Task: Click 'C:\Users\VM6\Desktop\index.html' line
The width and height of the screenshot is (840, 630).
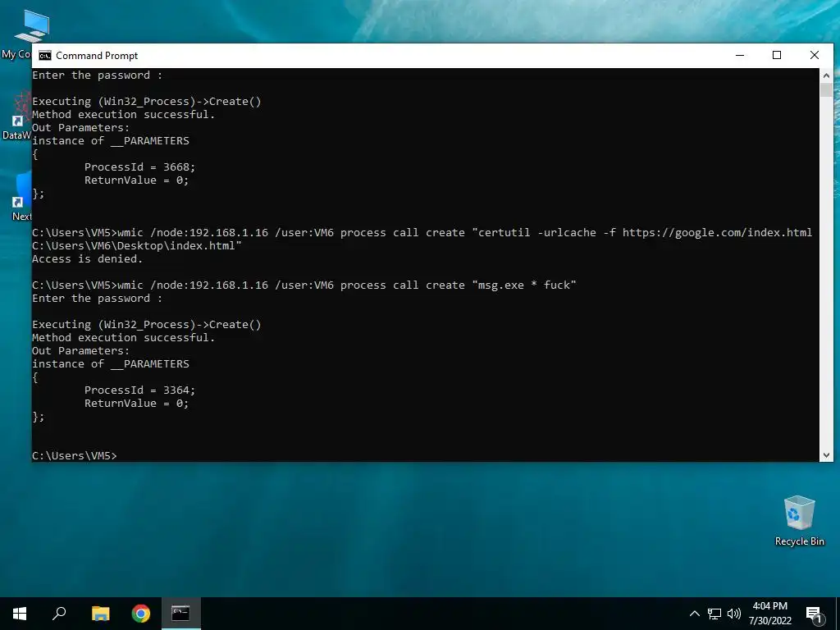Action: pos(137,246)
